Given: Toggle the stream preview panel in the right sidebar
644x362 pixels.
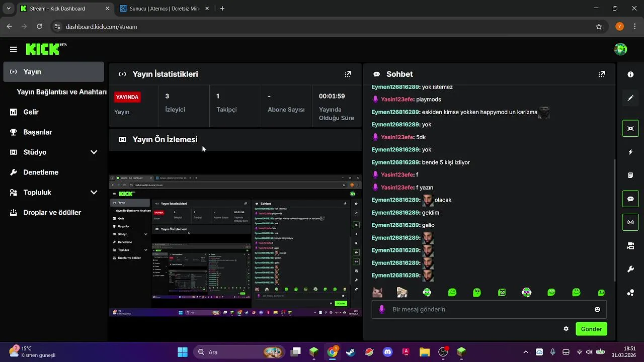Looking at the screenshot, I should (630, 128).
